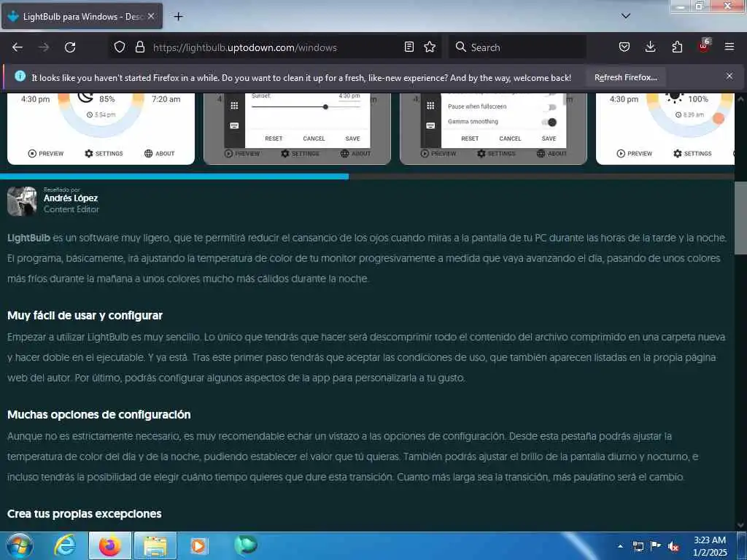Focus the Search box in the toolbar
This screenshot has height=560, width=747.
click(517, 47)
